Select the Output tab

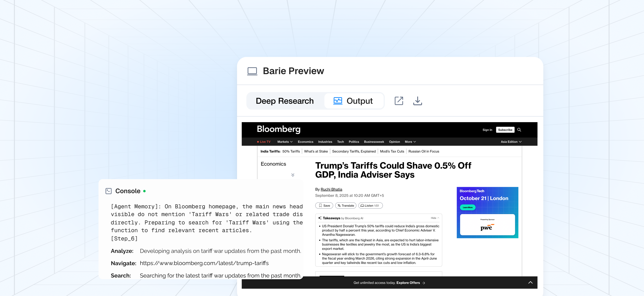click(x=353, y=101)
